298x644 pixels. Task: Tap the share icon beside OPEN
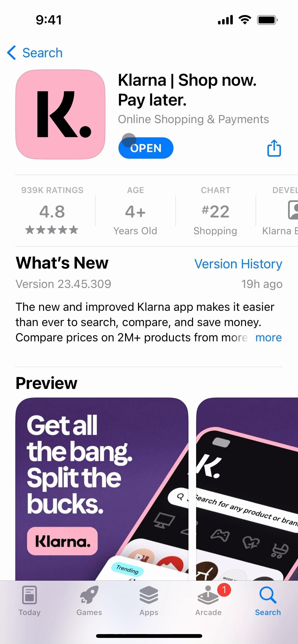(x=274, y=148)
